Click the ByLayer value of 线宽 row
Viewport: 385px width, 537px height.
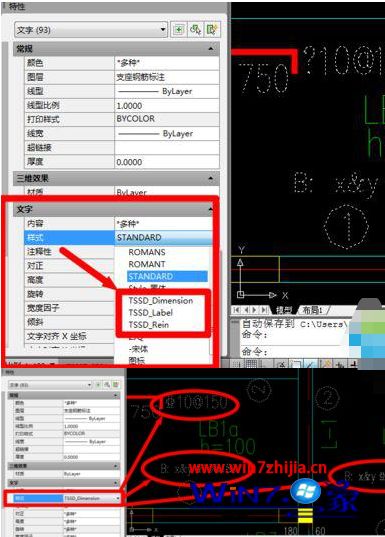[x=167, y=133]
